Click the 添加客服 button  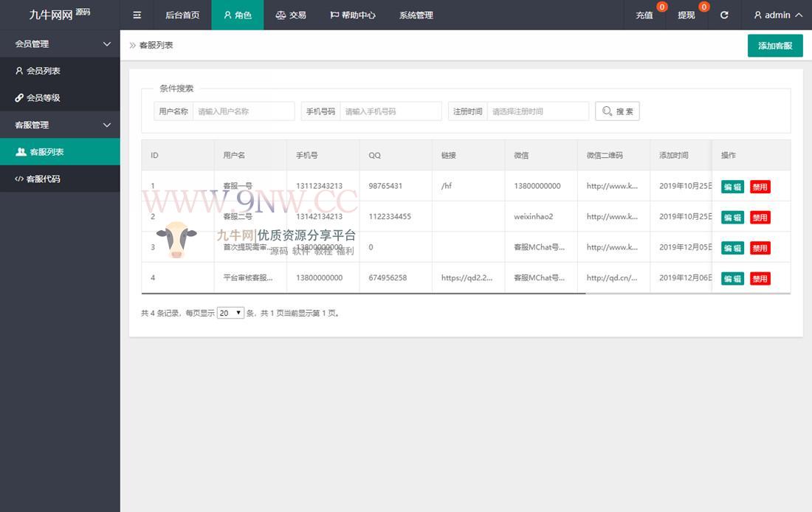point(775,46)
